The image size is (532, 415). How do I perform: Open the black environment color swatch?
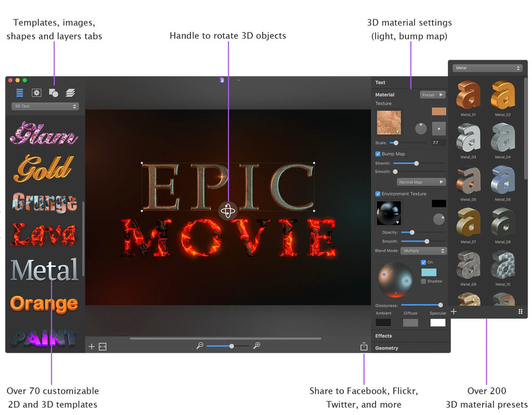[439, 204]
